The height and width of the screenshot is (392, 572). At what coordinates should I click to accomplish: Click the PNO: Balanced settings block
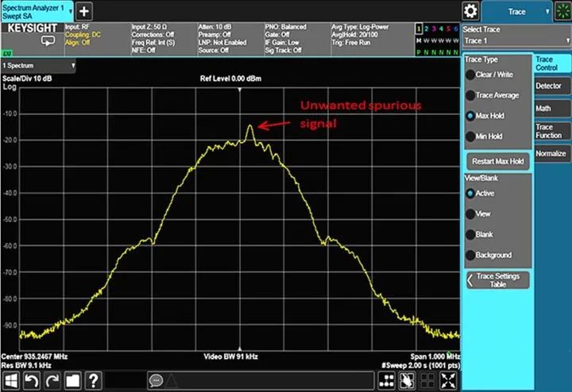pos(297,39)
